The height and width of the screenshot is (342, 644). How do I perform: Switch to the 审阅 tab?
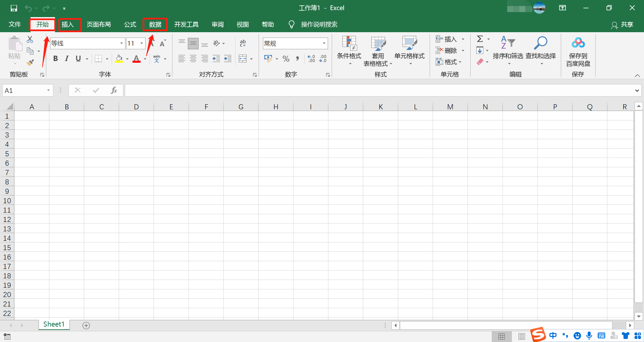218,24
